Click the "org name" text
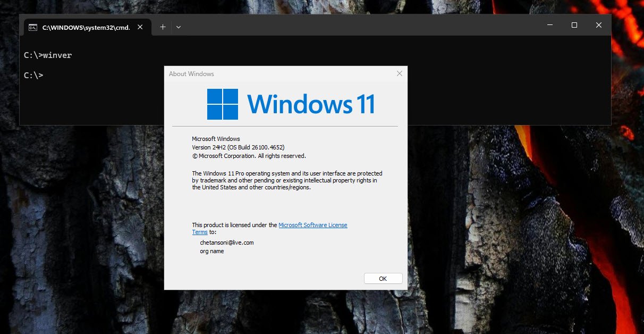Image resolution: width=644 pixels, height=334 pixels. point(212,251)
